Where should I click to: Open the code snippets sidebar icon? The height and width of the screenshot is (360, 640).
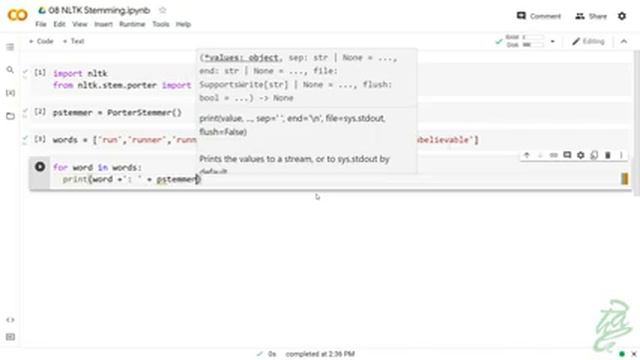[x=10, y=320]
